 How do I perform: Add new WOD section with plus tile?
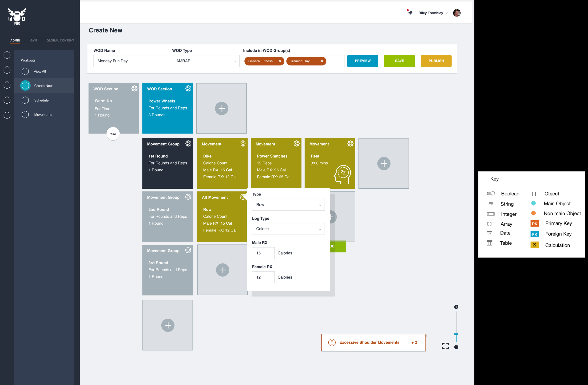pos(221,108)
